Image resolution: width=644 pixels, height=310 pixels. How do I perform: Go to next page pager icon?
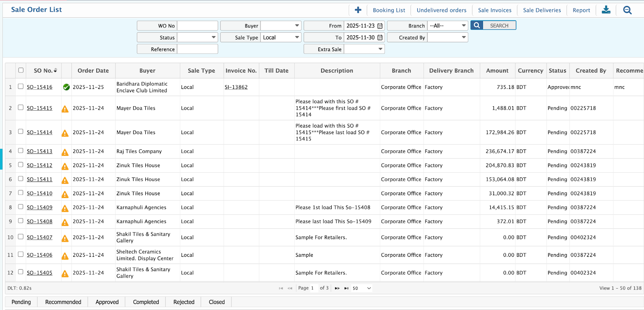tap(337, 288)
